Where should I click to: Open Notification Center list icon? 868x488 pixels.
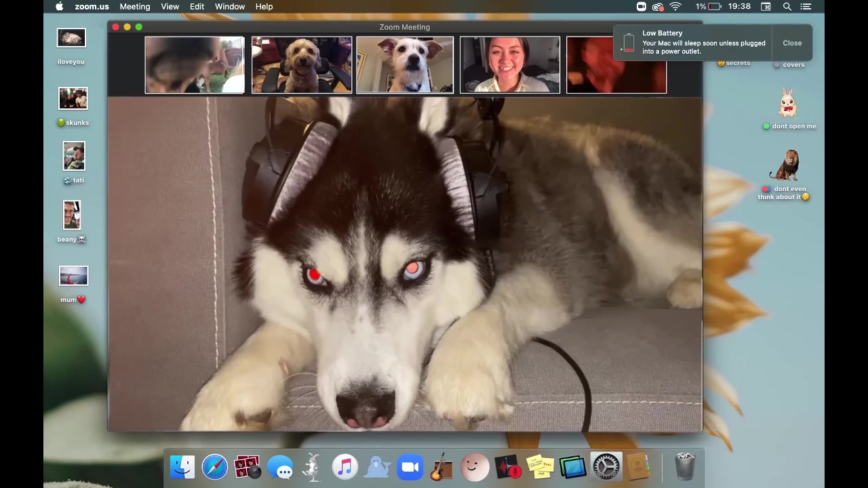coord(806,7)
